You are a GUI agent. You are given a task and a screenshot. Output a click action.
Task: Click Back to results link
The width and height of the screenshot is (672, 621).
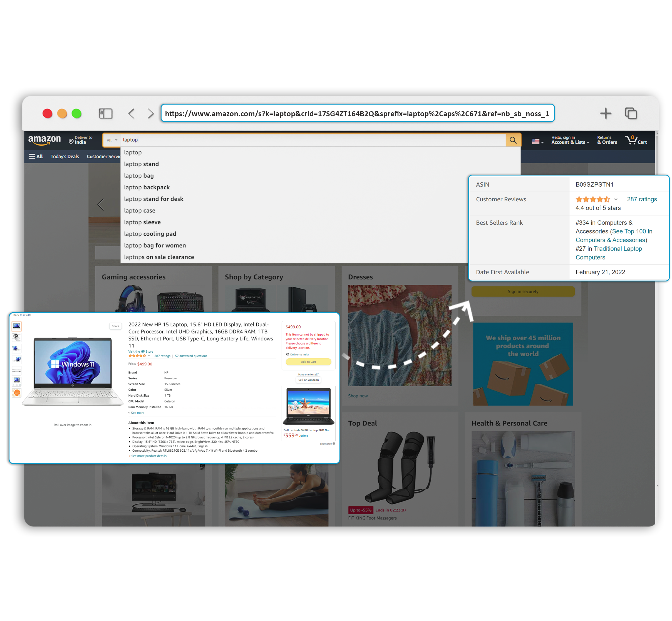point(21,315)
